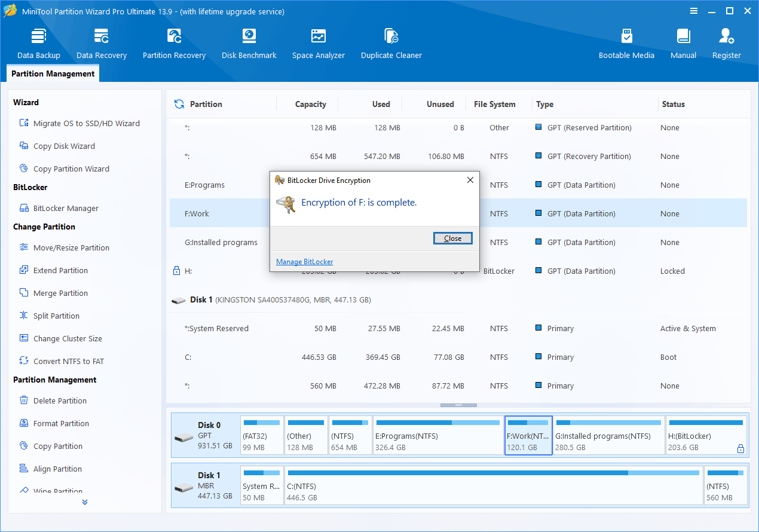
Task: Click the Extend Partition icon
Action: click(x=24, y=270)
